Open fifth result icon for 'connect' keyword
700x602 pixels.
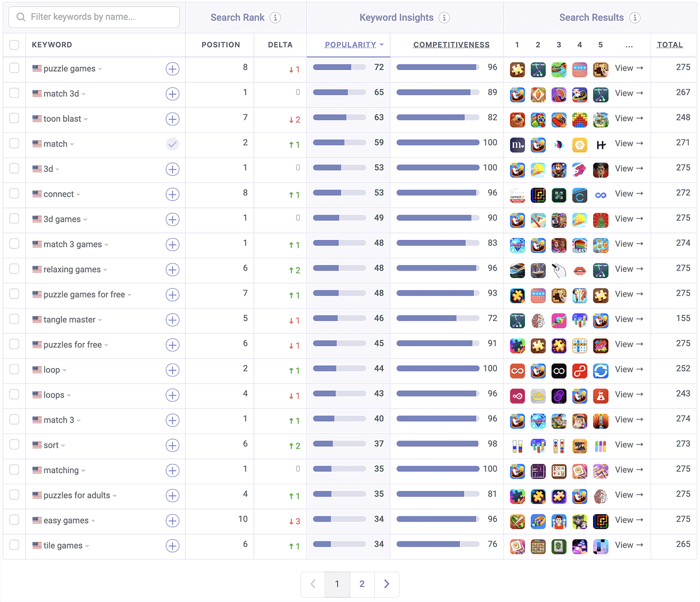click(x=601, y=195)
